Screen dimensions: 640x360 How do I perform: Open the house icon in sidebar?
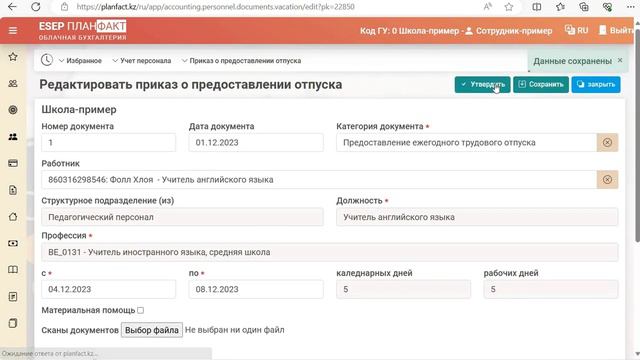click(x=13, y=217)
